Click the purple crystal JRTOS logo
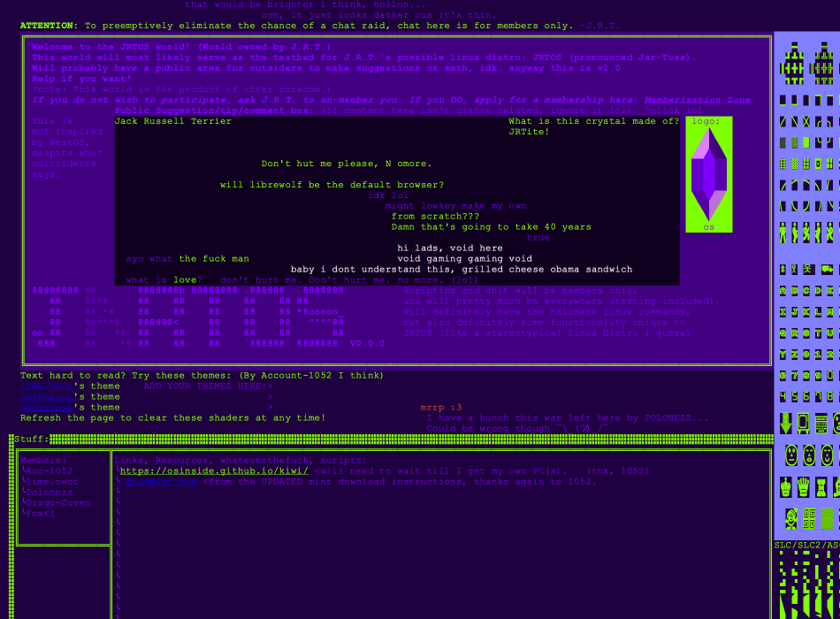Viewport: 840px width, 619px height. point(708,174)
